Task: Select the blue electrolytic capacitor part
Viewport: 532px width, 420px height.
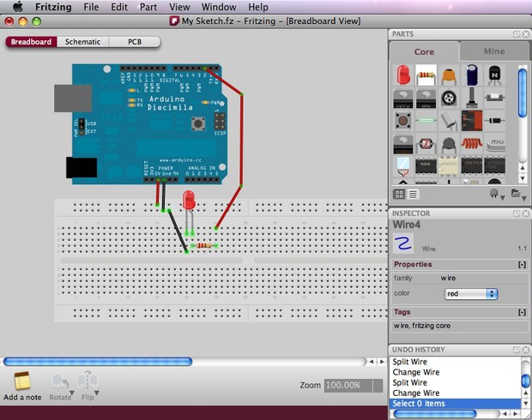Action: click(471, 75)
